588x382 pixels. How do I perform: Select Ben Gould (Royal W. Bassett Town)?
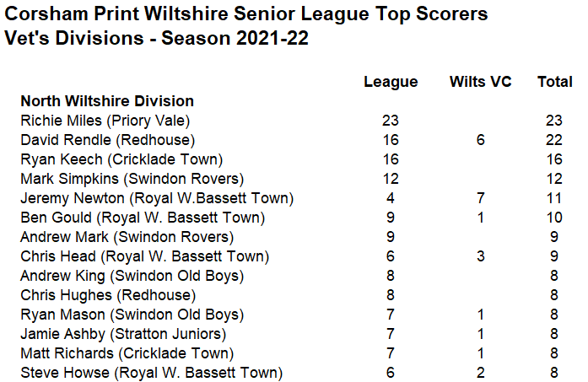click(143, 218)
